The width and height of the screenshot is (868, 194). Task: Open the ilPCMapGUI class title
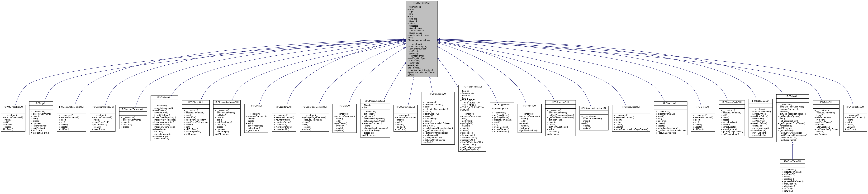tap(345, 106)
